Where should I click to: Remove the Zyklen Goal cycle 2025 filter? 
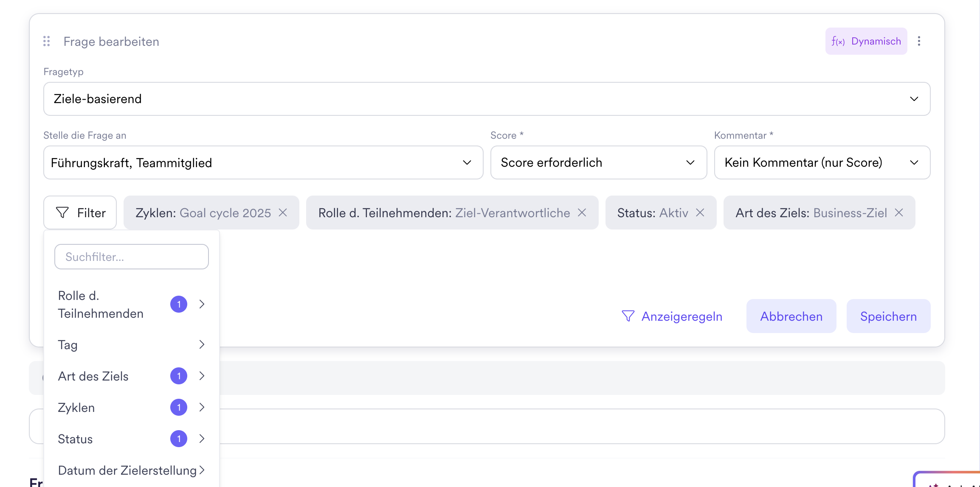283,213
